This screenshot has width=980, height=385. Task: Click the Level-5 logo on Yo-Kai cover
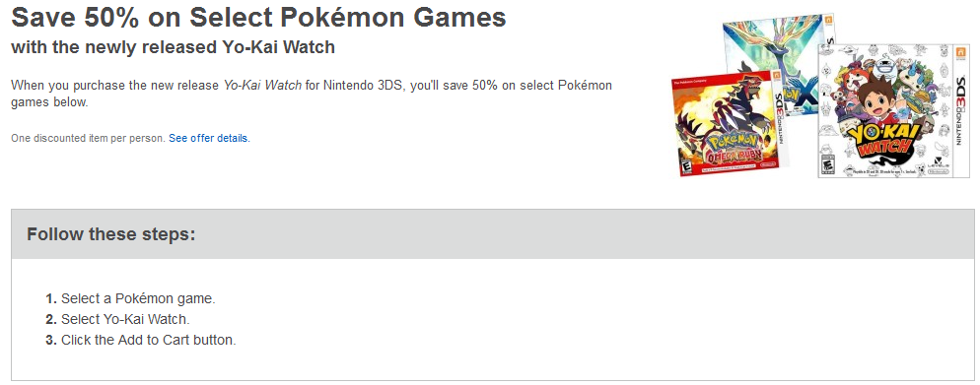coord(940,163)
